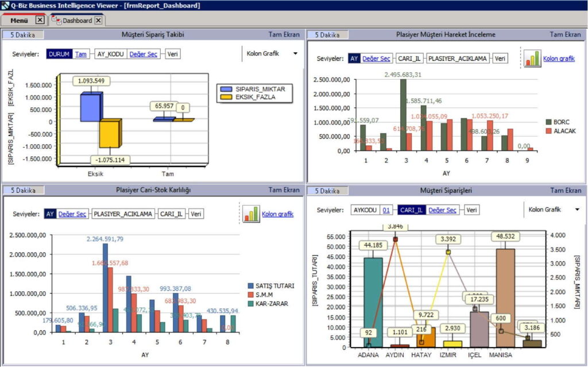Image resolution: width=588 pixels, height=367 pixels.
Task: Select the Veri level in Müşteri Siparişleri panel
Action: coord(471,210)
